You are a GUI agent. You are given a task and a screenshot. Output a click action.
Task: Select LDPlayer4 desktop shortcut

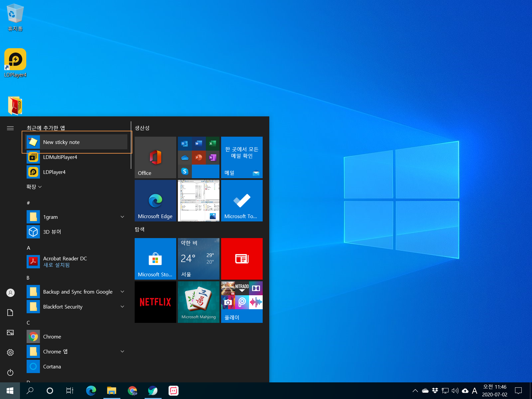15,63
